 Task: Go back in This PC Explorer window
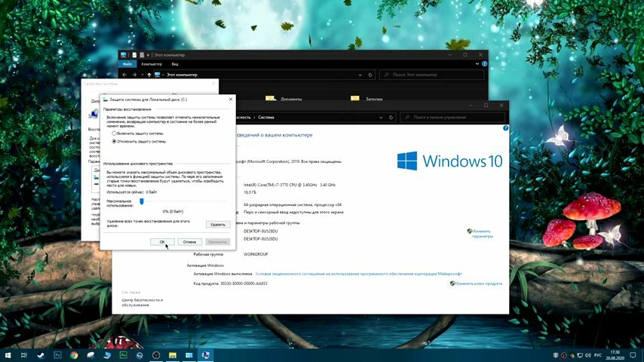[124, 75]
